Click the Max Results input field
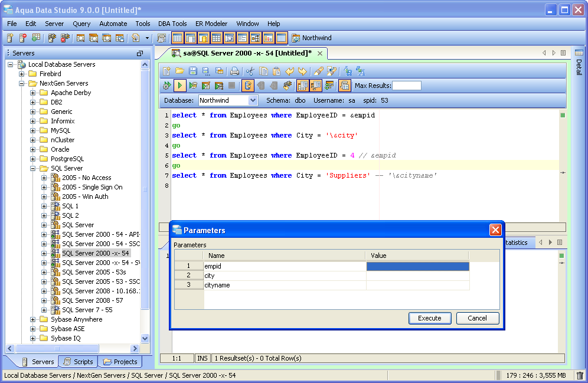The height and width of the screenshot is (383, 588). (x=407, y=86)
